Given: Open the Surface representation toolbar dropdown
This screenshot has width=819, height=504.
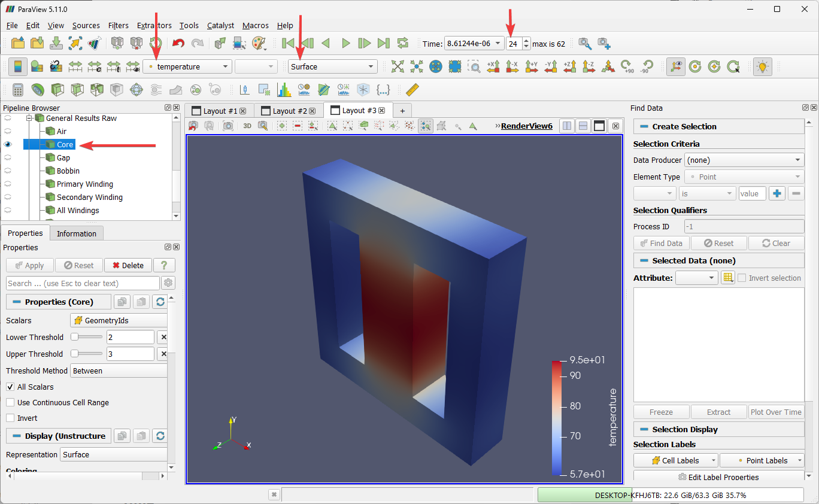Looking at the screenshot, I should click(333, 66).
